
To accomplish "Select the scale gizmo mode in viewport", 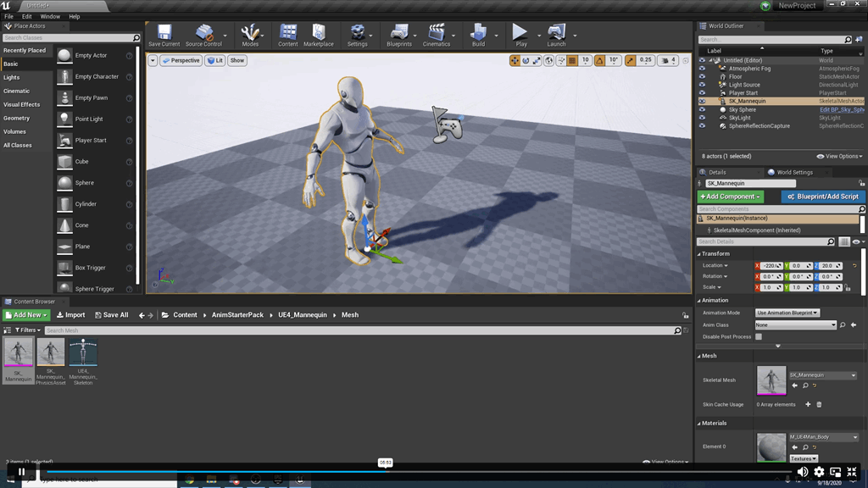I will tap(537, 60).
